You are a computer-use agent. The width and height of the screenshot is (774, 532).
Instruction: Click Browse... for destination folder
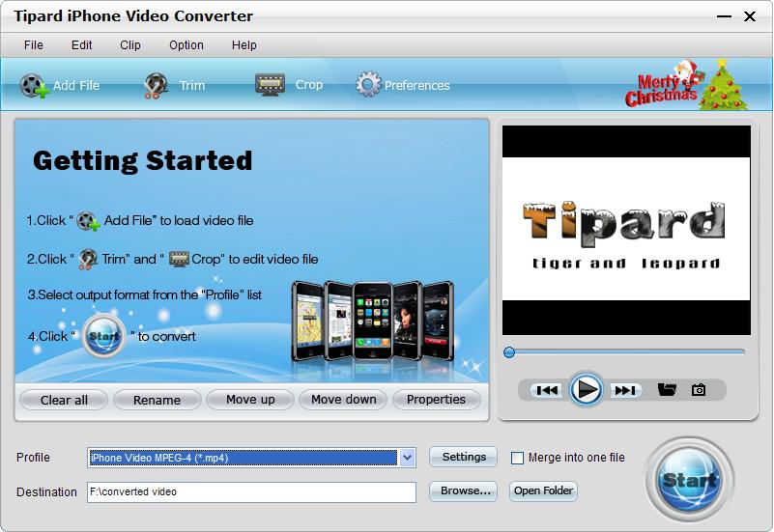(x=464, y=491)
